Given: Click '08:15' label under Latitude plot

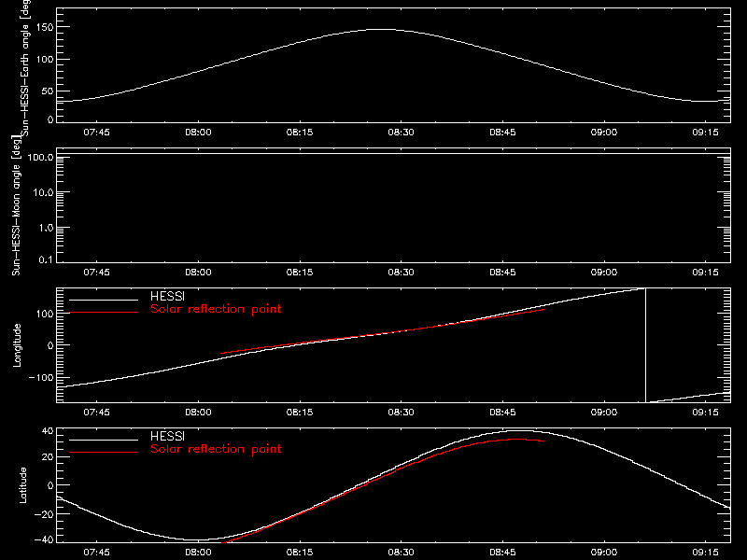Looking at the screenshot, I should point(300,553).
